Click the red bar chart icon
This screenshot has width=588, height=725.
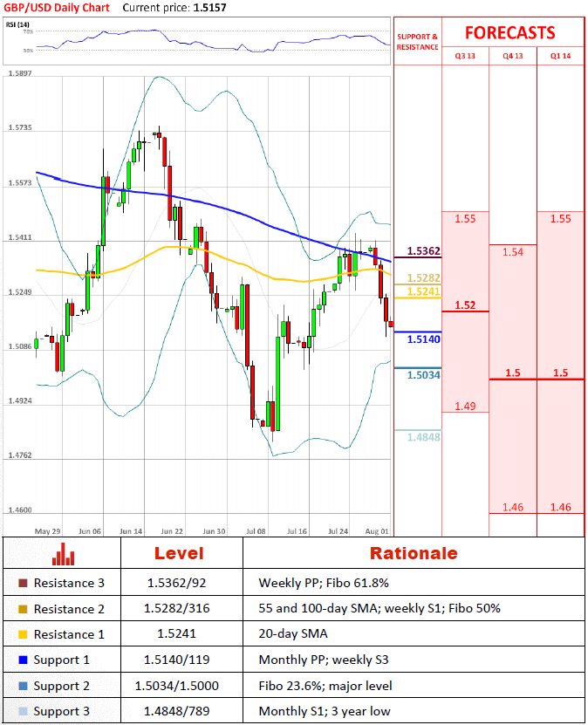pyautogui.click(x=63, y=554)
